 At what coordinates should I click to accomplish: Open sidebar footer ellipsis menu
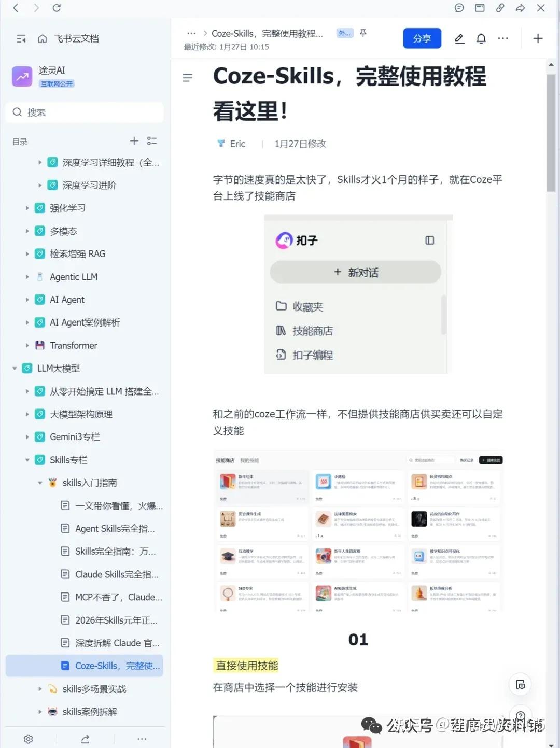pyautogui.click(x=142, y=739)
